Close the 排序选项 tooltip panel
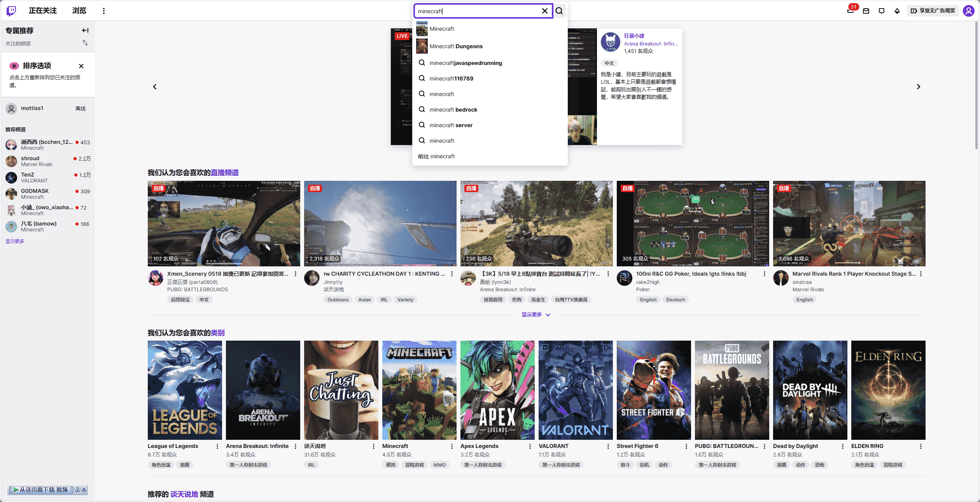 point(81,66)
